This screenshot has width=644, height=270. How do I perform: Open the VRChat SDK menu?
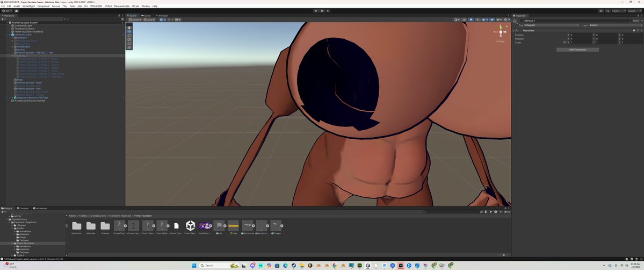(x=96, y=6)
